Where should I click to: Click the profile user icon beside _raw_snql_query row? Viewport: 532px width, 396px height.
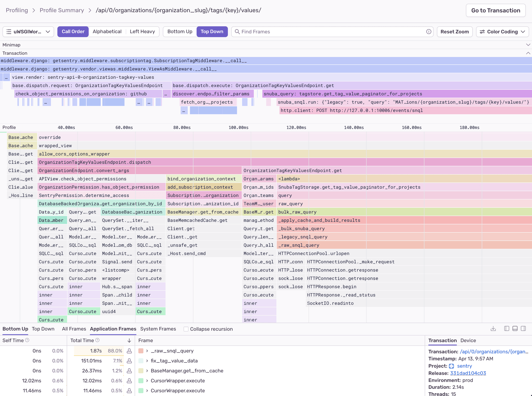[129, 350]
